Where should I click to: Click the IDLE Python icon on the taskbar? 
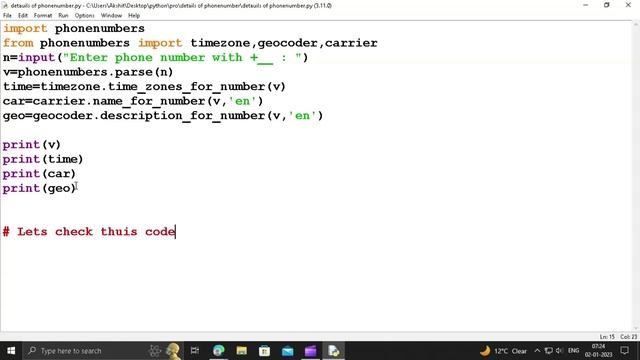[333, 351]
